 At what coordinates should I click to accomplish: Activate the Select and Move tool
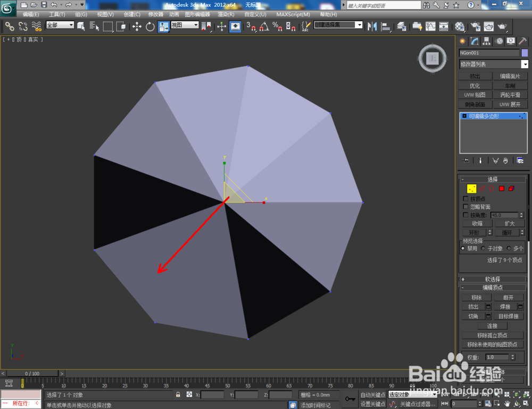(137, 27)
